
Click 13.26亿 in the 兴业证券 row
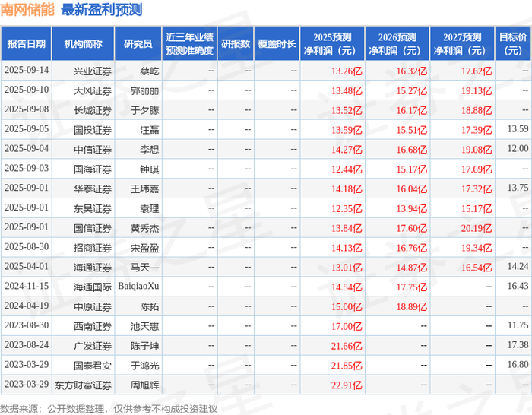pyautogui.click(x=347, y=71)
